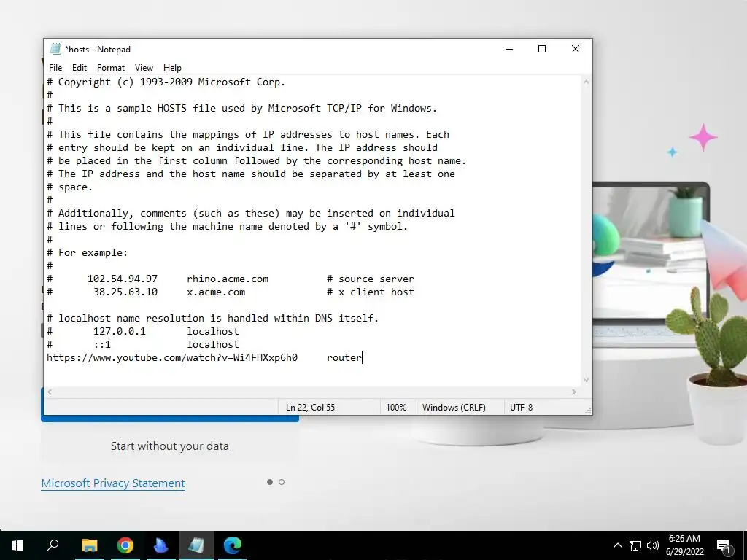
Task: Click '# x client host' comment text
Action: [371, 292]
